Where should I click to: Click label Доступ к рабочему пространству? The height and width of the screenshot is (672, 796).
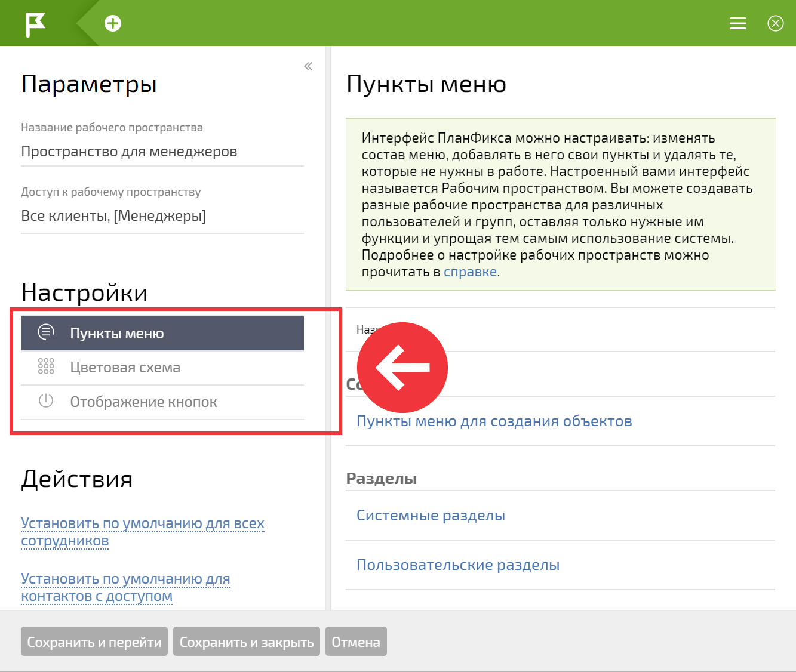coord(111,192)
